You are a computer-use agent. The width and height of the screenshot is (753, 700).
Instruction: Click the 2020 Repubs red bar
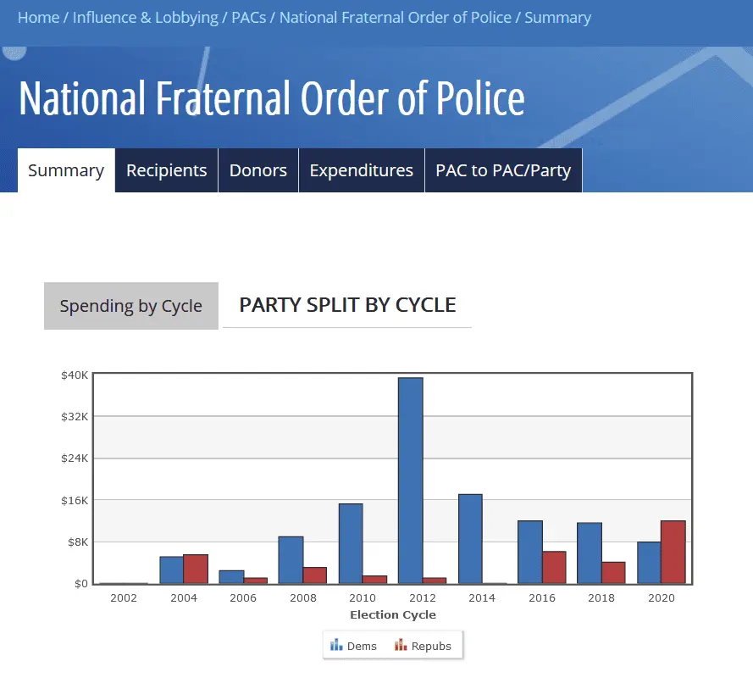pos(673,552)
